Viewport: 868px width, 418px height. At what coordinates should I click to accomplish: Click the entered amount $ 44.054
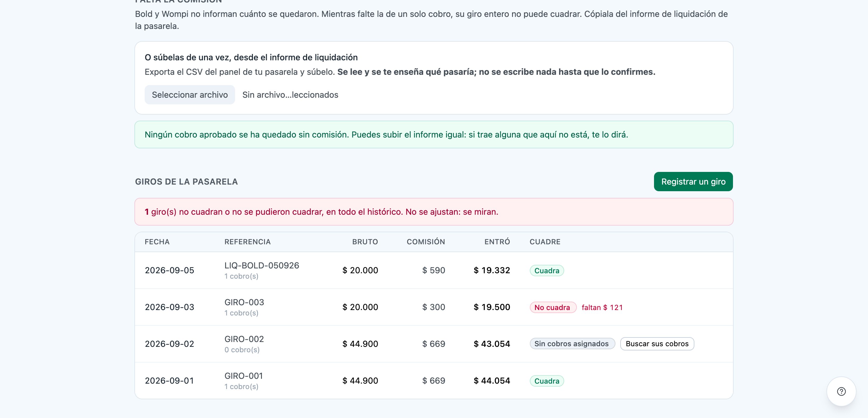click(x=492, y=381)
